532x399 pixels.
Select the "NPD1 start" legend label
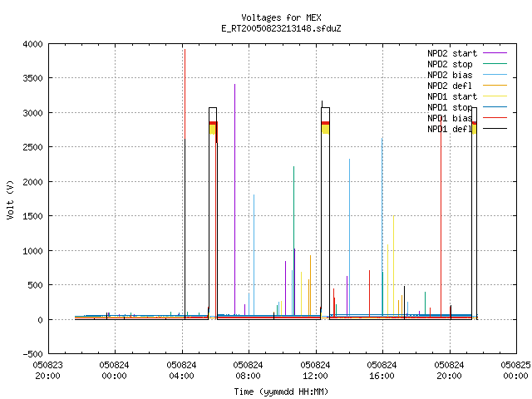coord(452,96)
